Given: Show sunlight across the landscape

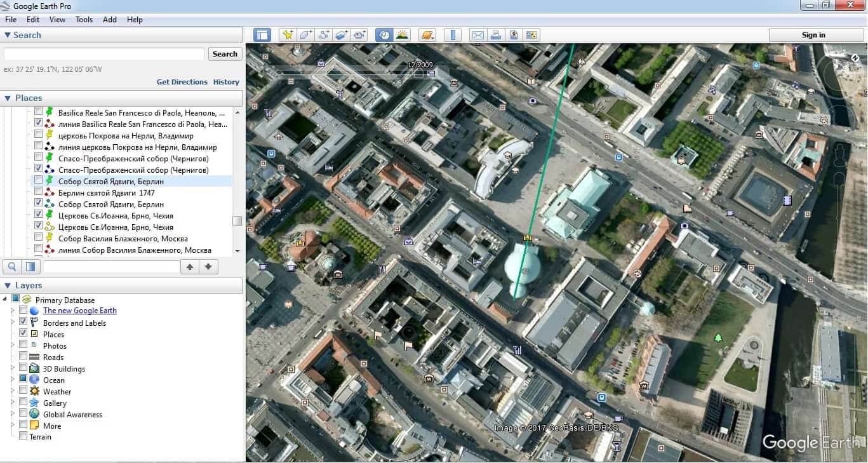Looking at the screenshot, I should click(402, 35).
